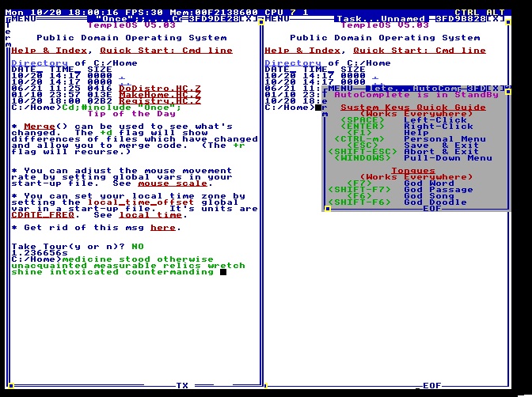This screenshot has width=532, height=397.
Task: Click the <WINDOWS> Pull-Down Menu entry
Action: tap(413, 158)
